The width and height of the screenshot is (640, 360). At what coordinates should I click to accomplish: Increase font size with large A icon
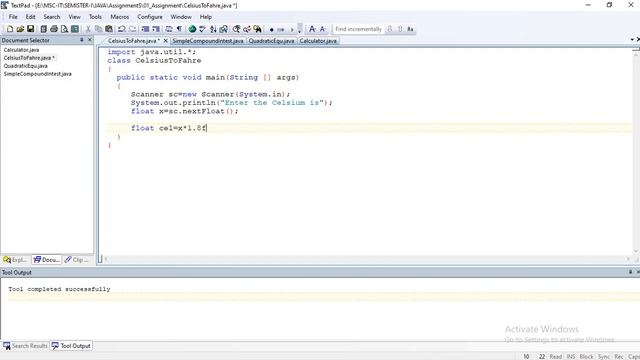coord(312,29)
